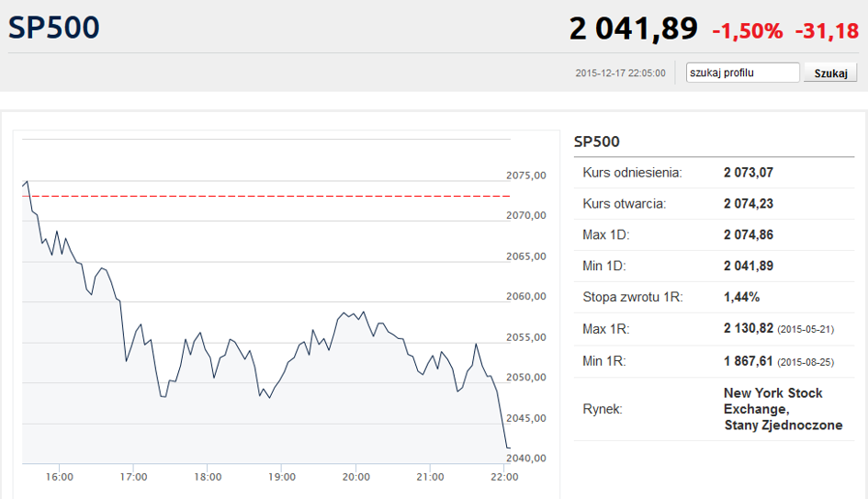
Task: Click the 'Kurs odniesienia:' label
Action: pyautogui.click(x=632, y=173)
